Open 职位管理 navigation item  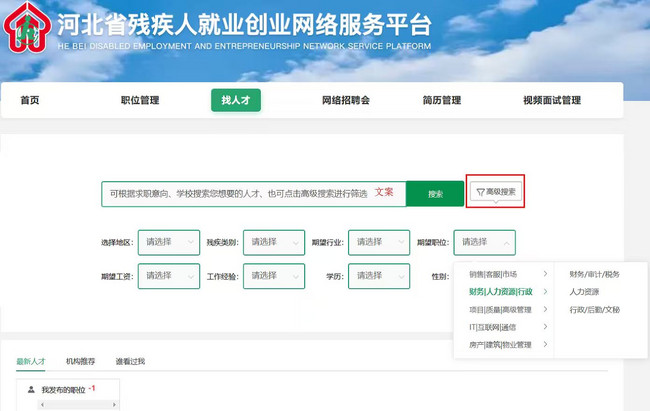(140, 100)
